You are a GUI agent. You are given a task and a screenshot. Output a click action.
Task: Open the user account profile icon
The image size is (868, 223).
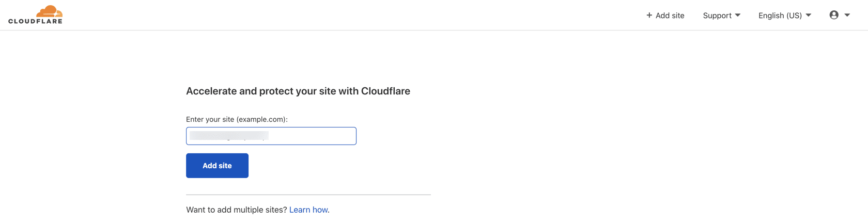point(834,15)
